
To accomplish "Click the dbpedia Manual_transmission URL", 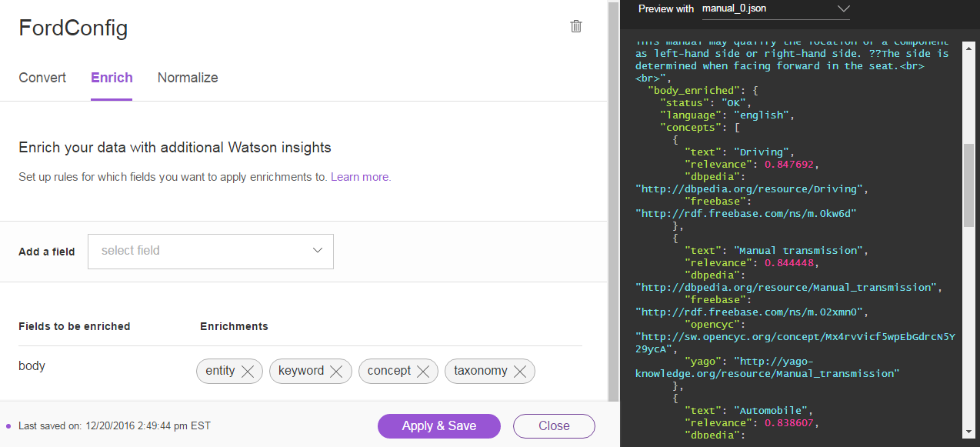I will 785,287.
